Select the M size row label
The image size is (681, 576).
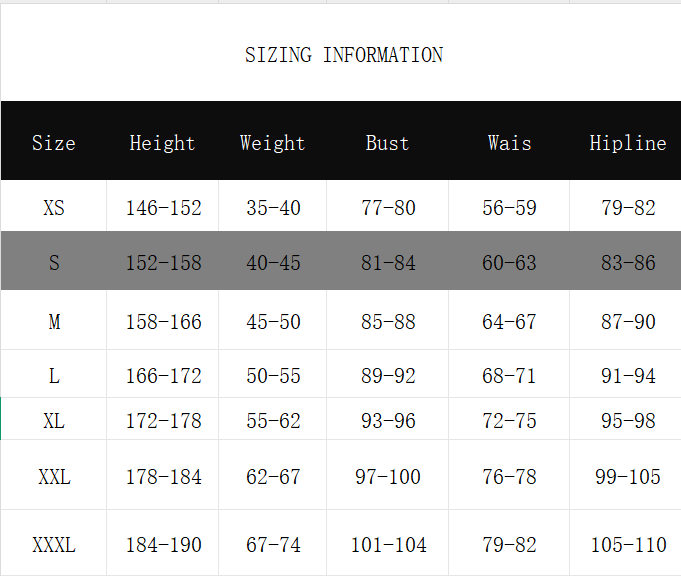pos(54,322)
